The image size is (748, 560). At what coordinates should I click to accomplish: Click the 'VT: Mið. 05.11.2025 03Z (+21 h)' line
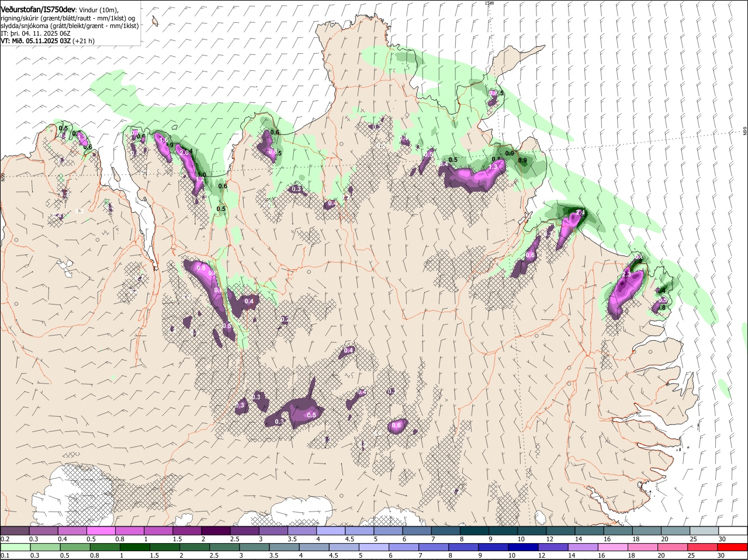[x=47, y=41]
